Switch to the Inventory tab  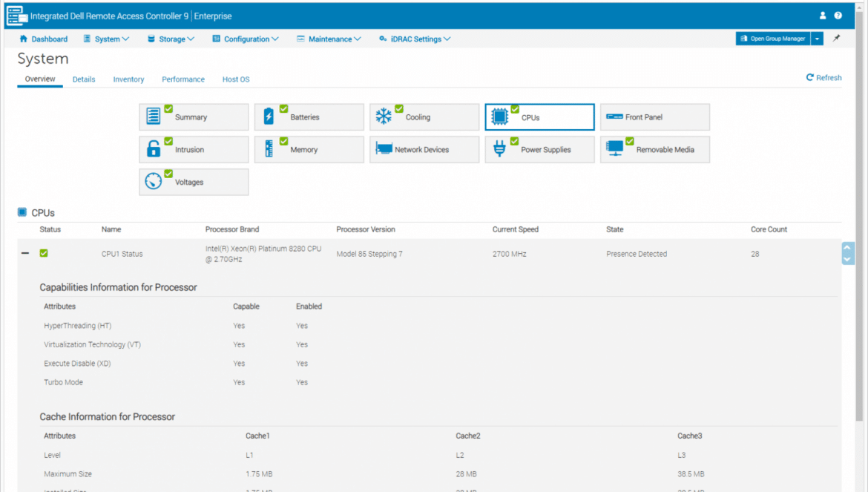point(128,79)
